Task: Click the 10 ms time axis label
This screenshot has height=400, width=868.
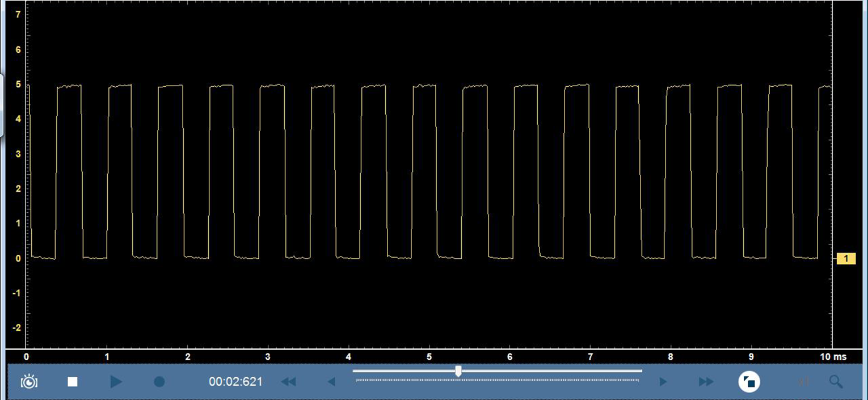Action: [x=833, y=357]
